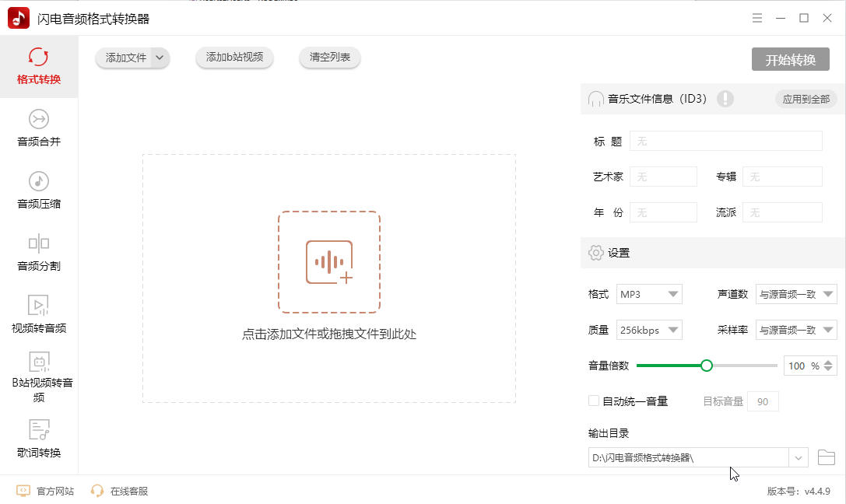
Task: Open the 声道数 dropdown
Action: pyautogui.click(x=796, y=294)
